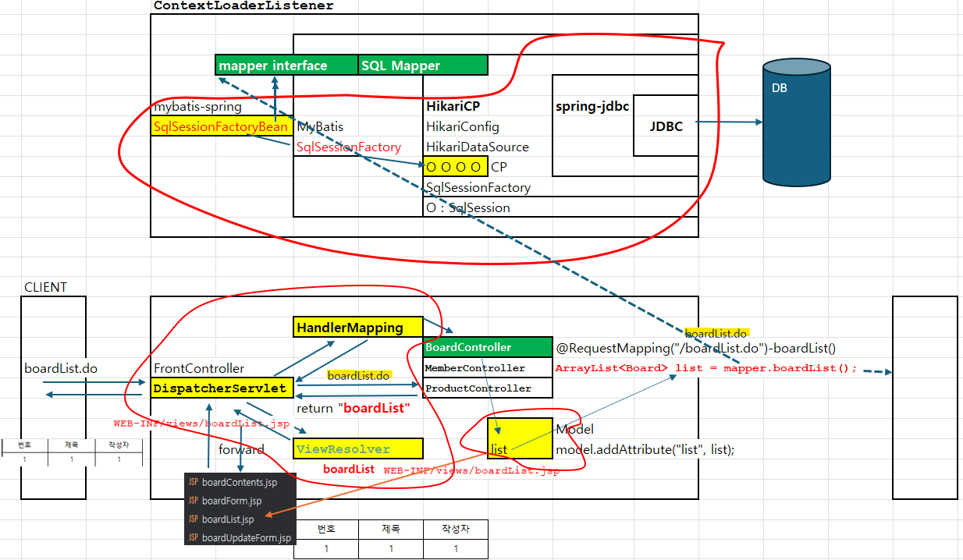
Task: Open the boardForm.jsp file name
Action: pyautogui.click(x=232, y=501)
